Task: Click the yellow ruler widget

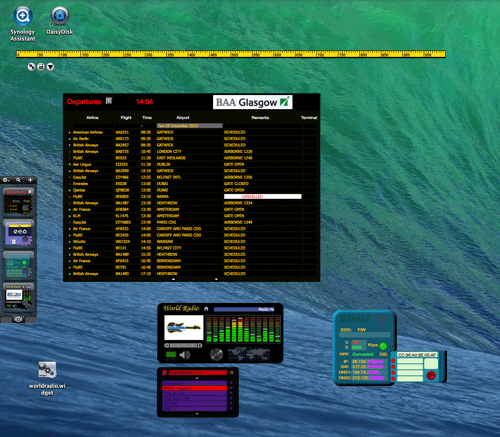Action: tap(231, 54)
